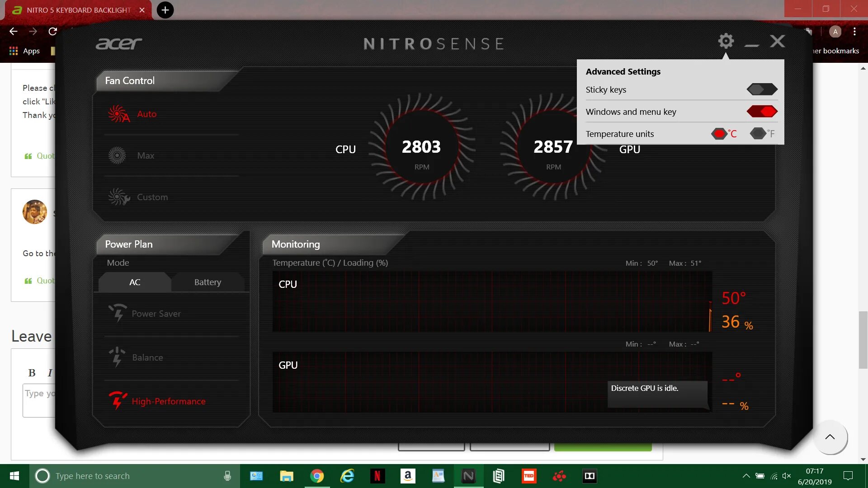
Task: Open TED app from taskbar
Action: point(529,476)
